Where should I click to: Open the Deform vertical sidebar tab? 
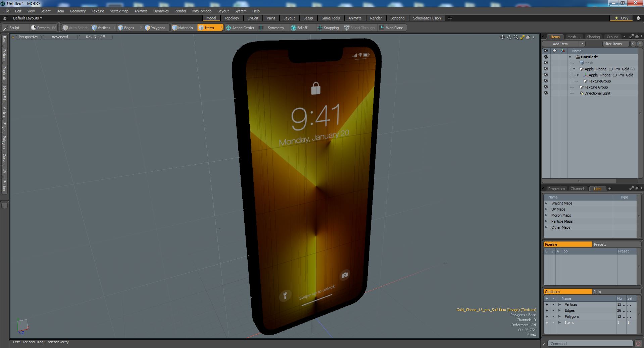coord(4,55)
